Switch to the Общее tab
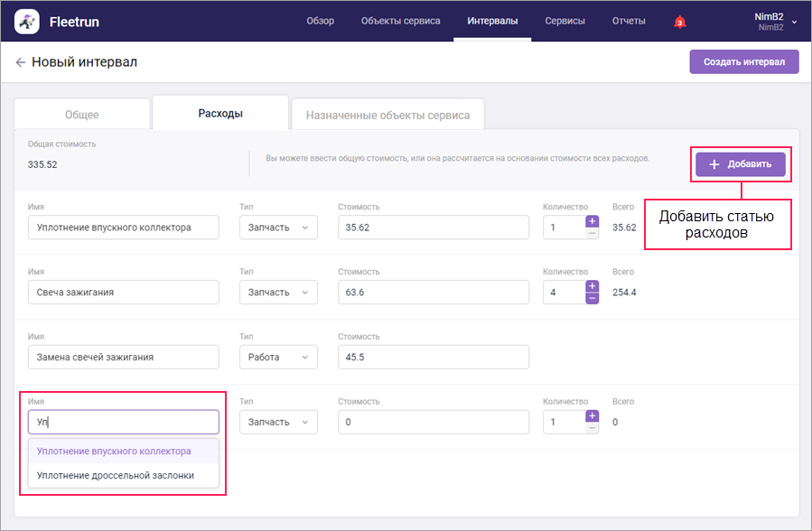Screen dimensions: 812x531 coord(82,115)
